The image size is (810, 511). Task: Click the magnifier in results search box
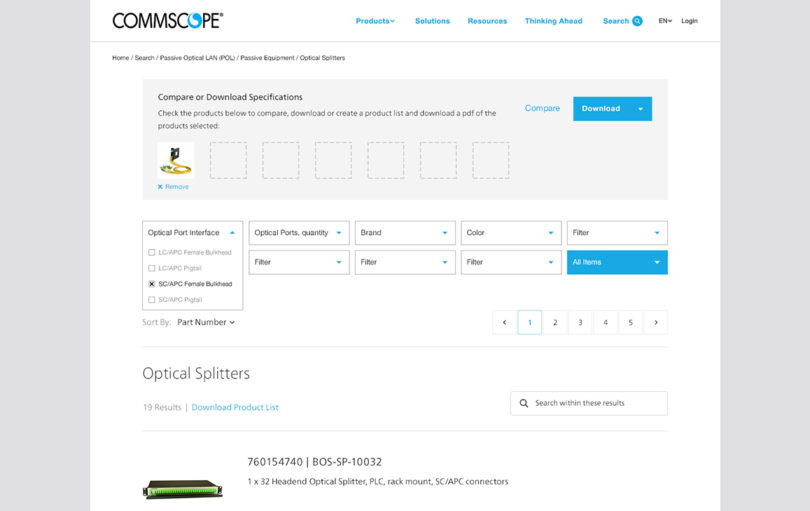point(523,403)
